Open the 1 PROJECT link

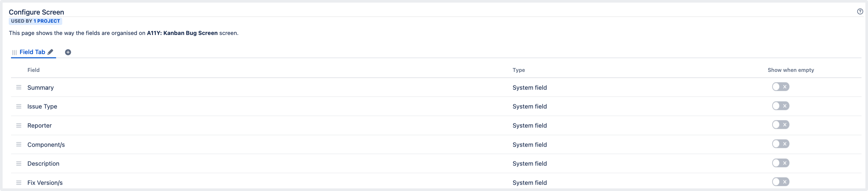[46, 21]
